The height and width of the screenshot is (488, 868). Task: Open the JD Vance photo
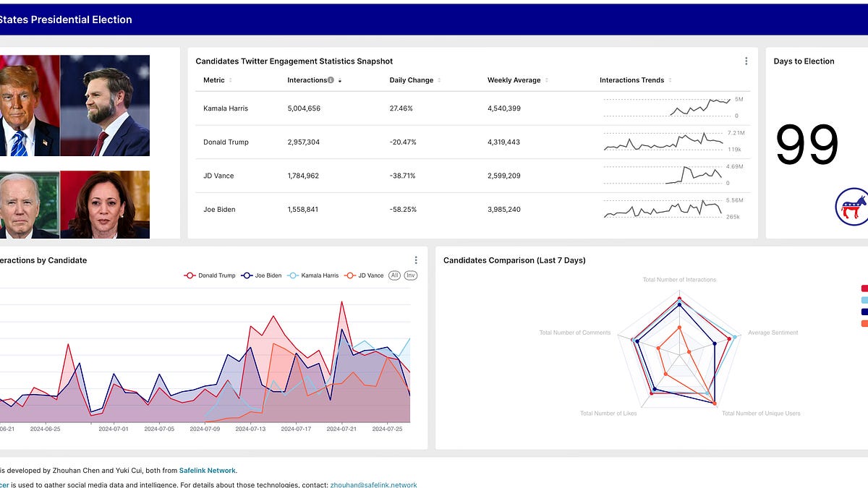[105, 106]
